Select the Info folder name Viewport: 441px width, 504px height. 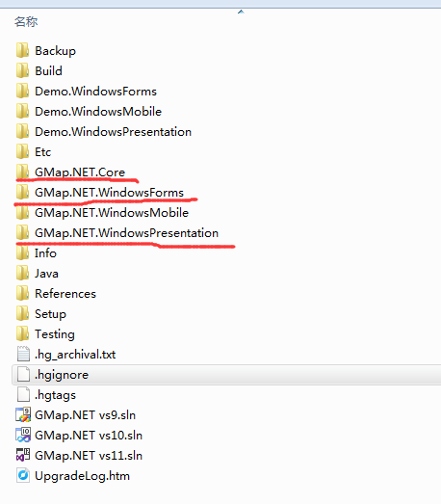(45, 253)
